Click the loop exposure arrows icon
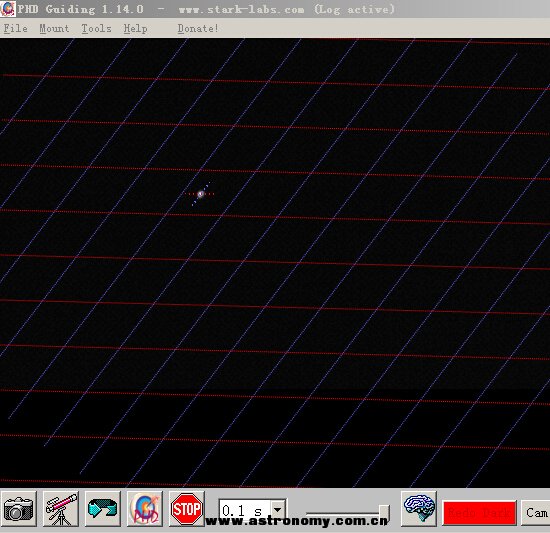 click(x=102, y=509)
